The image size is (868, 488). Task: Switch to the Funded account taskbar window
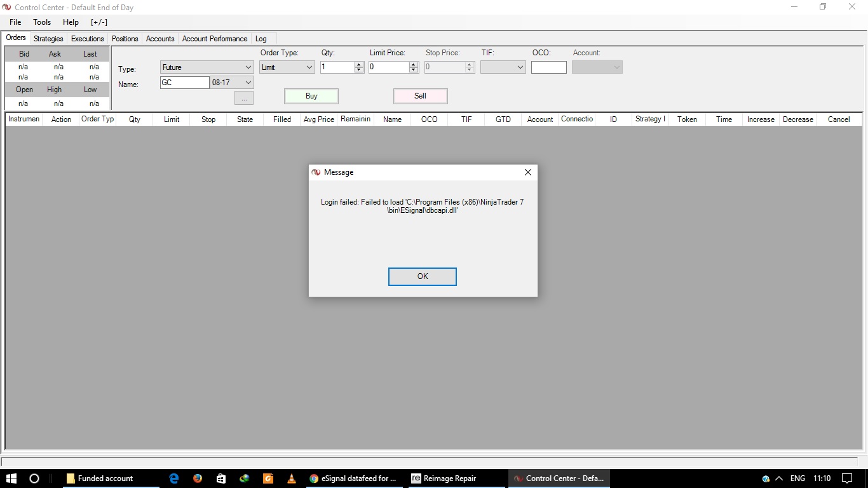[x=111, y=478]
